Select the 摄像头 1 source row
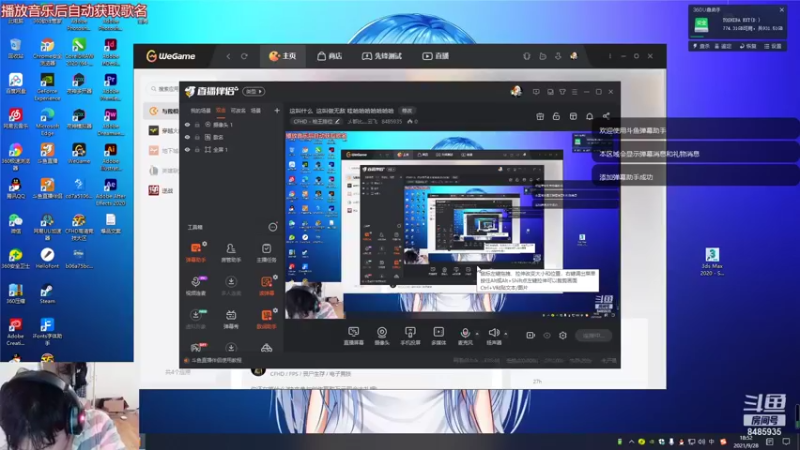 point(230,124)
